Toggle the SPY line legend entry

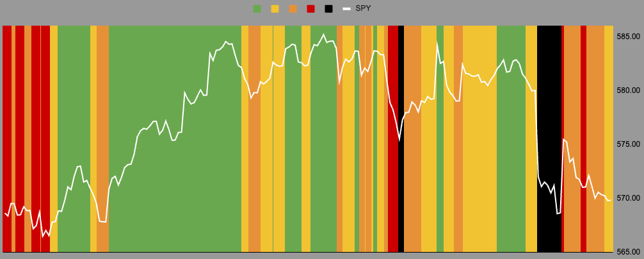357,8
